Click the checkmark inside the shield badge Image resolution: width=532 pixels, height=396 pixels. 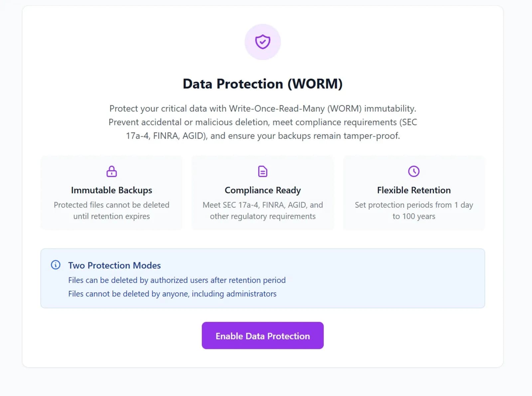(x=263, y=43)
